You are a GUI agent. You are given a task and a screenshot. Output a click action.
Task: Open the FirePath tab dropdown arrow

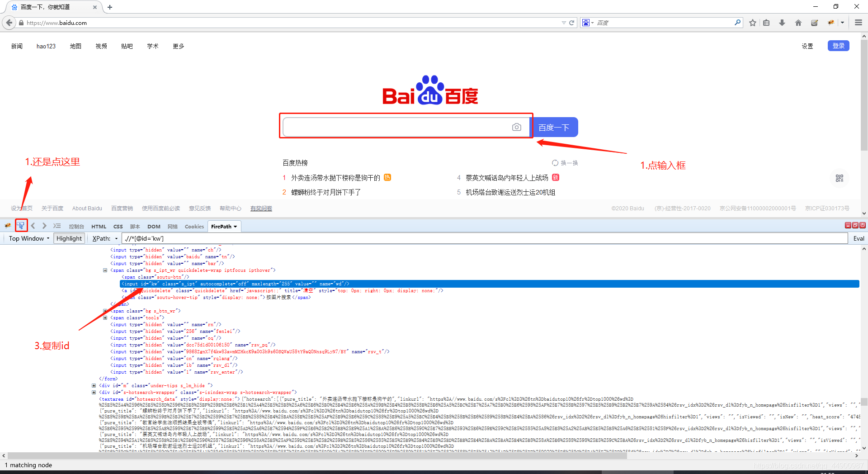point(236,227)
